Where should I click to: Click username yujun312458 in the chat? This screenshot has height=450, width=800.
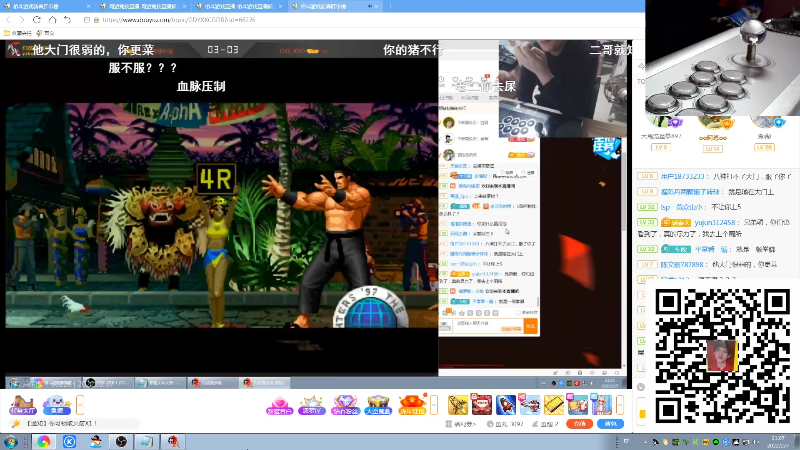pyautogui.click(x=714, y=222)
